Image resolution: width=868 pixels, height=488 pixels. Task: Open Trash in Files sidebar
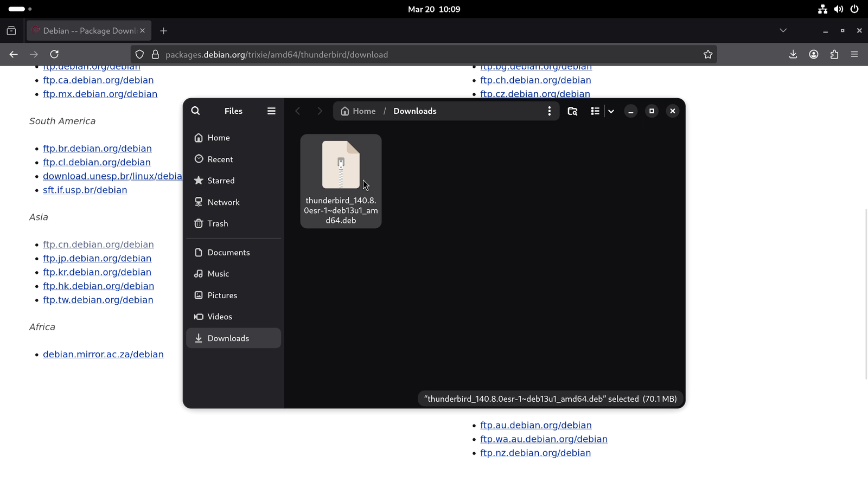tap(234, 223)
